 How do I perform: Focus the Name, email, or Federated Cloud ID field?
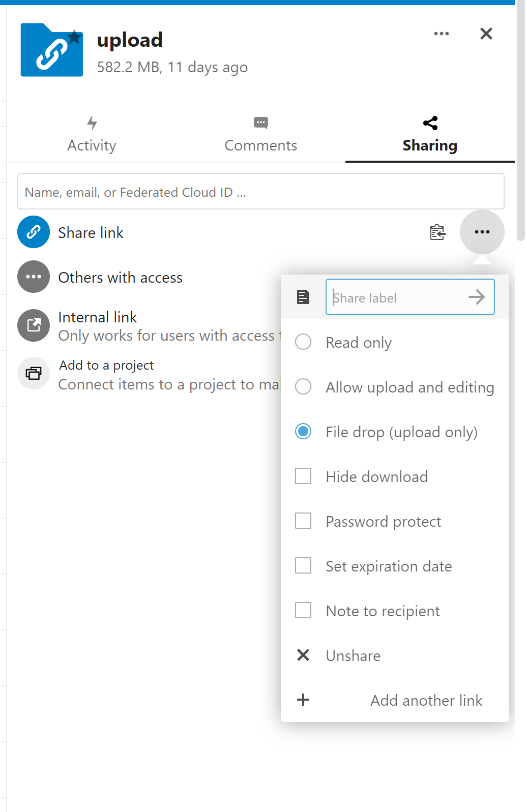261,191
